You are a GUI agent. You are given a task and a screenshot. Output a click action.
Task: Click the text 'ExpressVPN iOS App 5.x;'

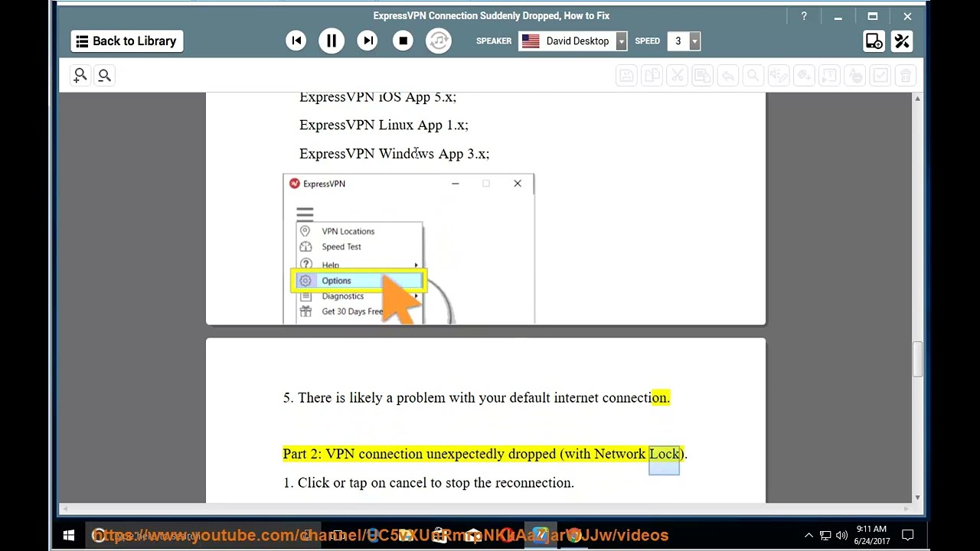click(x=377, y=97)
